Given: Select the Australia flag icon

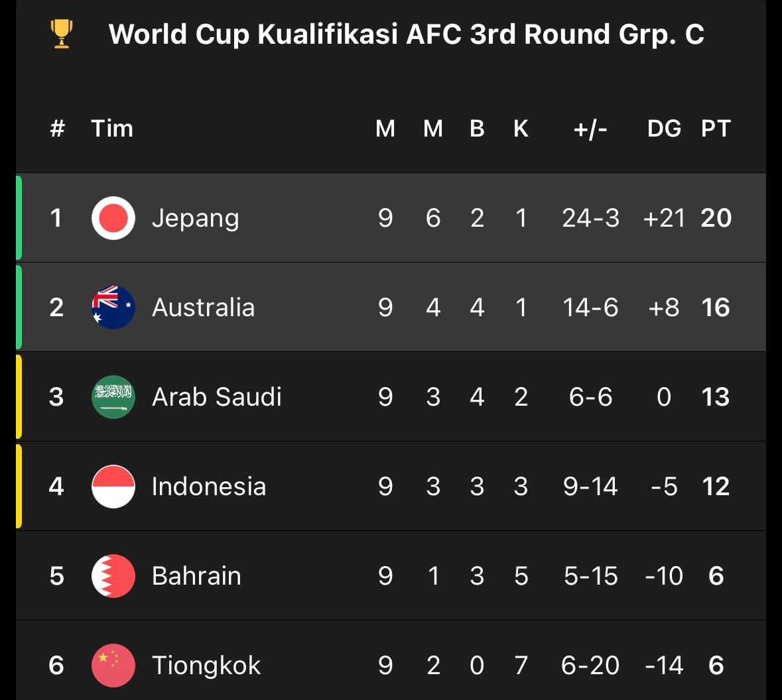Looking at the screenshot, I should pos(113,307).
